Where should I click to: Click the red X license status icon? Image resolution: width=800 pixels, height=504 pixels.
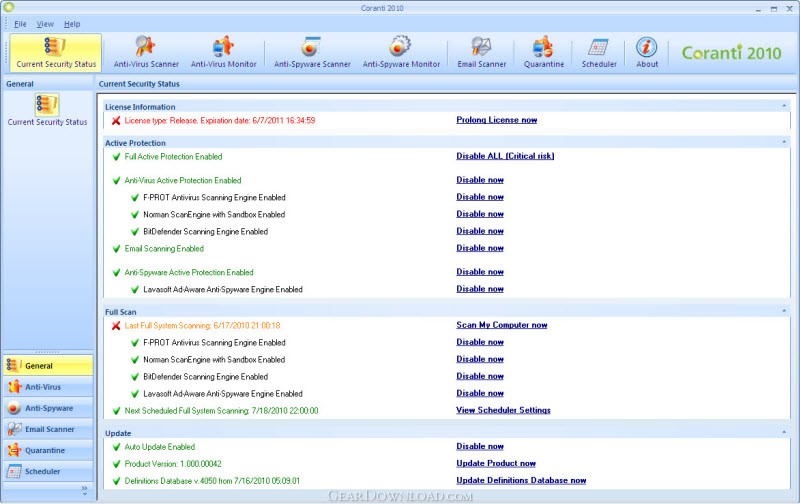pos(116,121)
